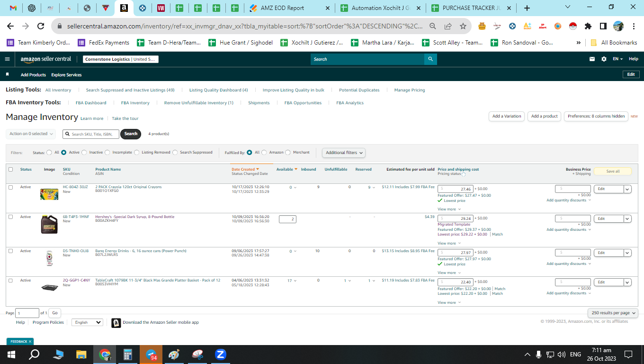Screen dimensions: 644x364
Task: Open the Action on 0 selected dropdown
Action: 31,134
